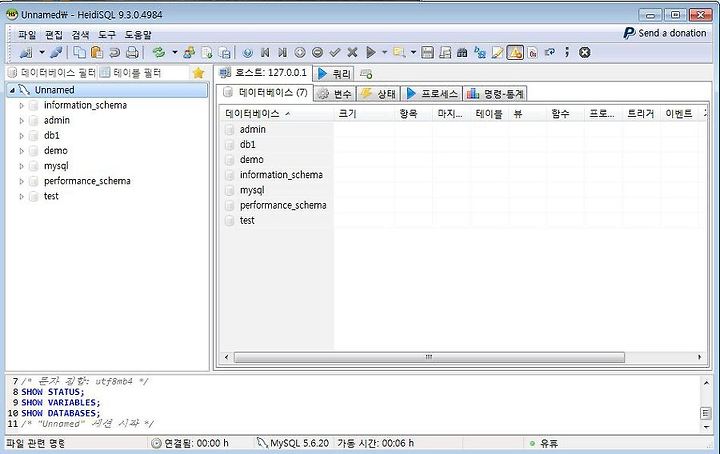Open the 편집 menu

pyautogui.click(x=54, y=34)
